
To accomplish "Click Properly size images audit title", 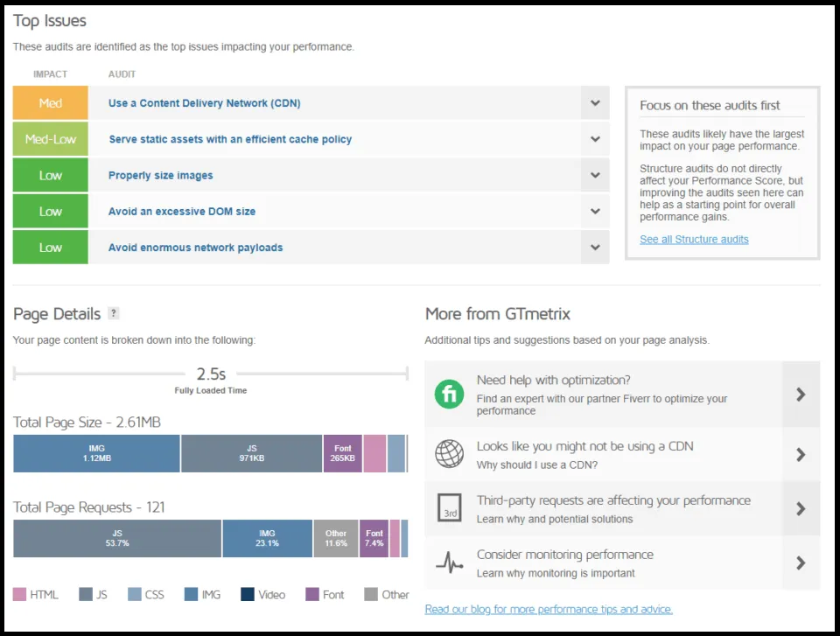I will click(161, 175).
